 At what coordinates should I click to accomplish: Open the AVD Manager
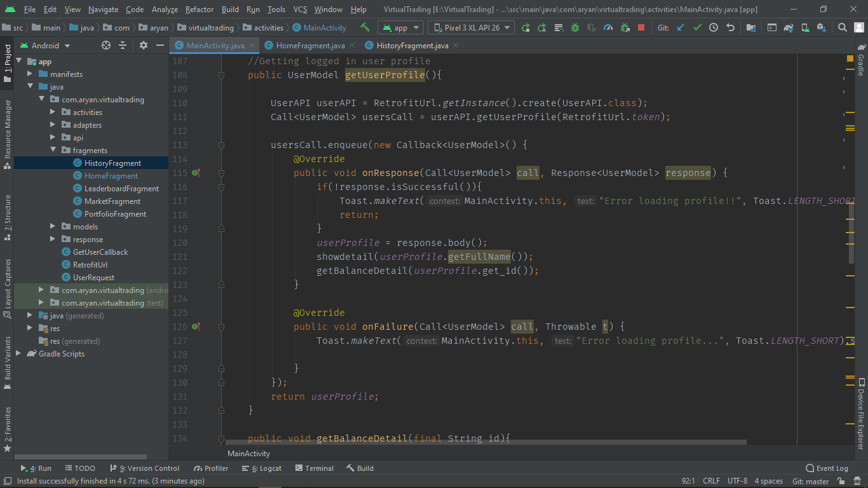pyautogui.click(x=806, y=27)
